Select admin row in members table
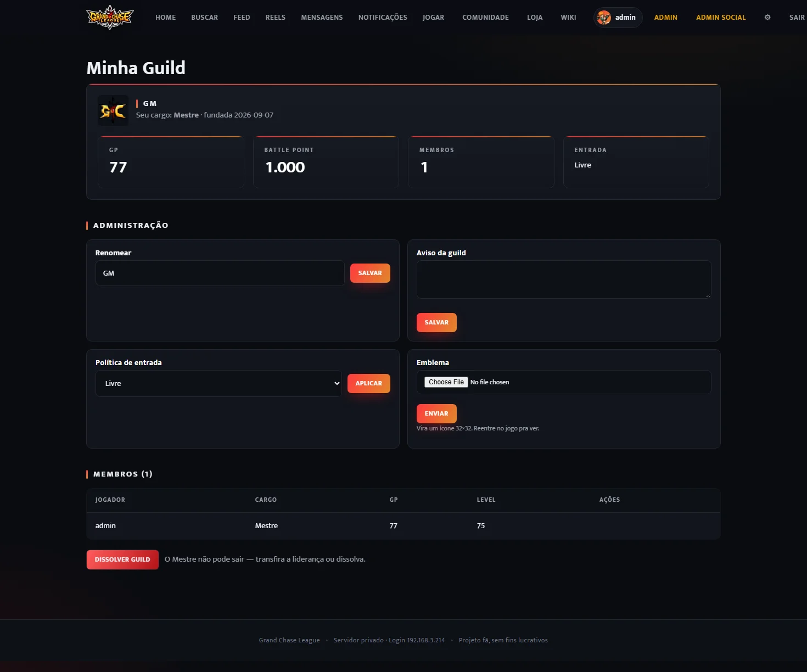807x672 pixels. [403, 526]
